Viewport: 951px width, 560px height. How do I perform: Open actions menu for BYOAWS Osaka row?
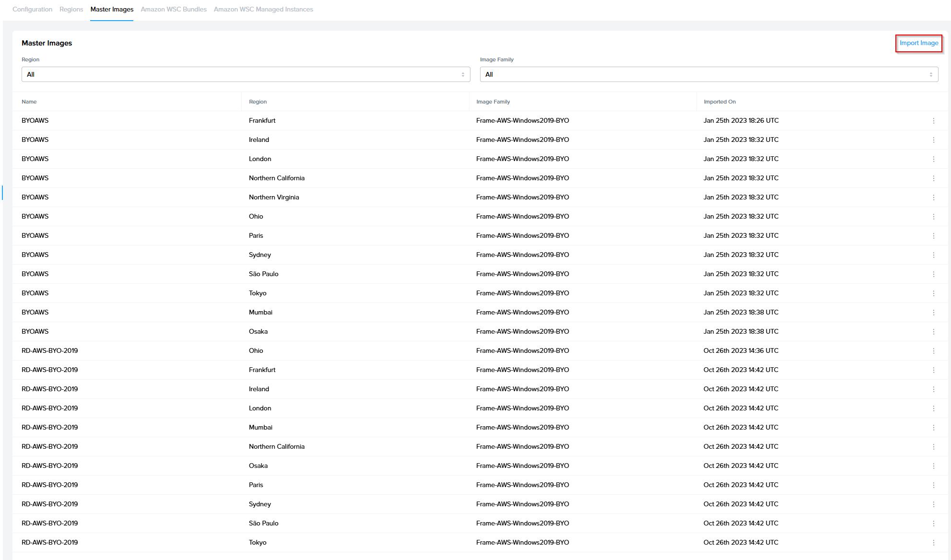pos(933,332)
